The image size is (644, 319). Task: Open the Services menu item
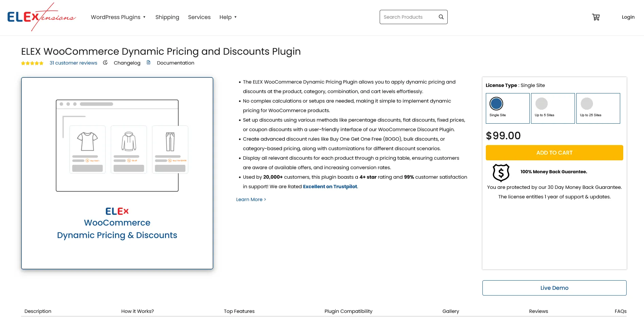[199, 17]
